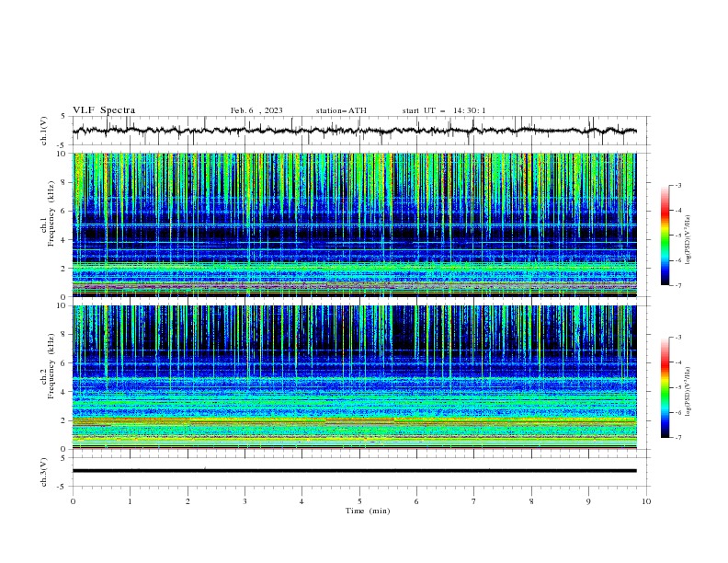
Task: Click the "-7" label on ch.2 color bar
Action: (677, 437)
